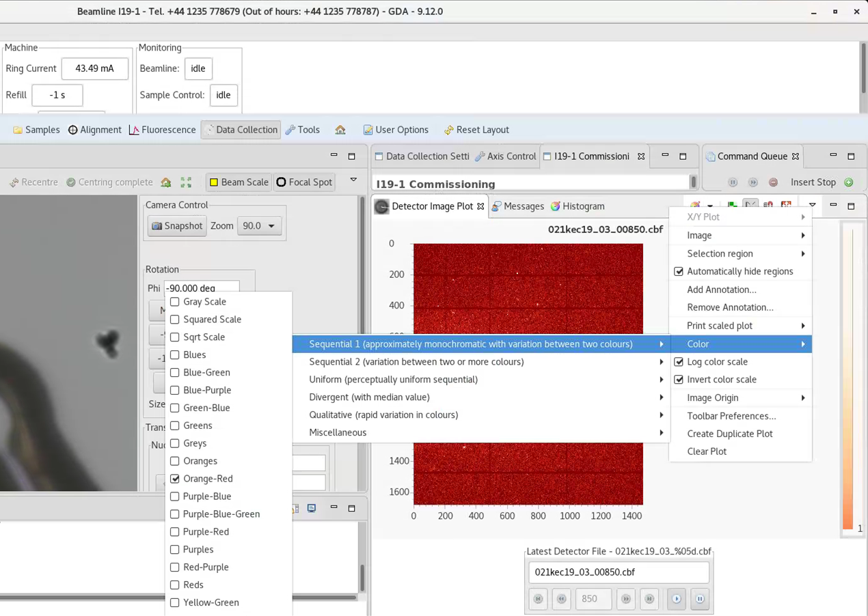868x616 pixels.
Task: Toggle the Beam Scale overlay
Action: 239,182
